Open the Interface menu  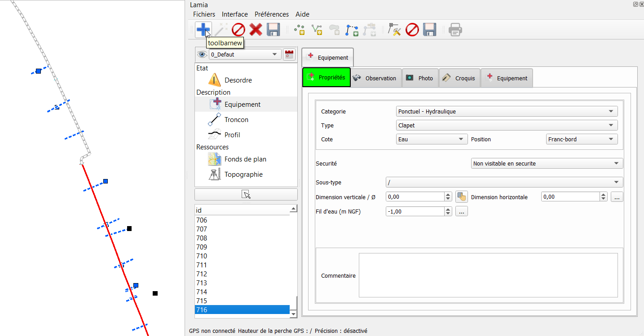point(235,14)
